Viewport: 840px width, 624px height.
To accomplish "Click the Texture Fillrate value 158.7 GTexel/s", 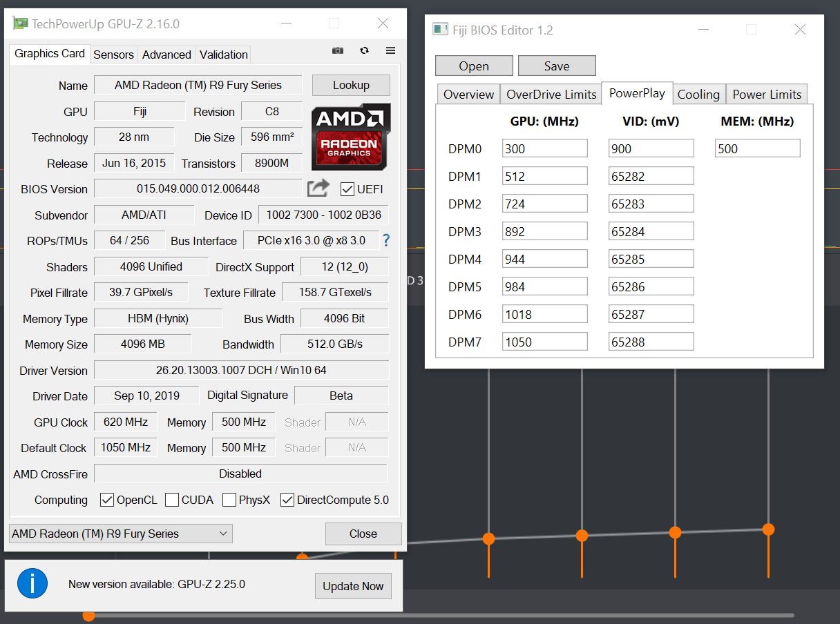I will (335, 292).
